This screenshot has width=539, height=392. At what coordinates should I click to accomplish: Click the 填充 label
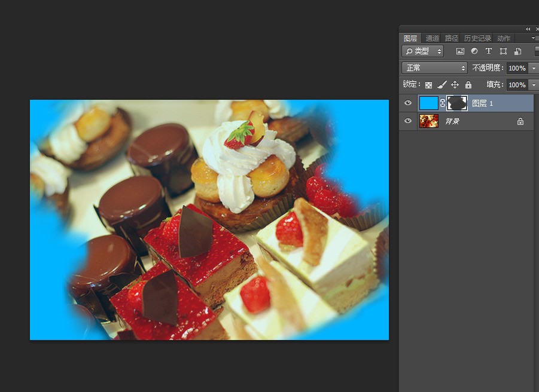point(495,84)
